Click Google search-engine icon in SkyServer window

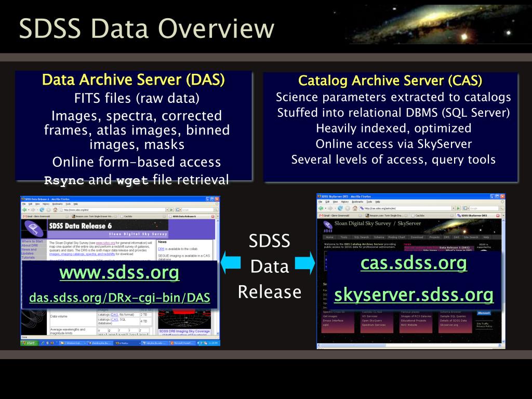464,208
